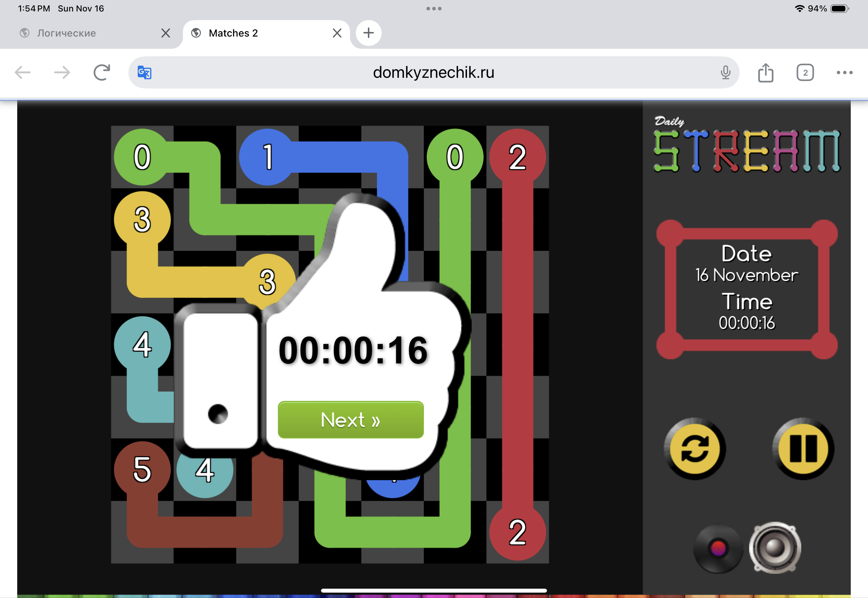Viewport: 868px width, 598px height.
Task: Close the Matches 2 tab
Action: [337, 33]
